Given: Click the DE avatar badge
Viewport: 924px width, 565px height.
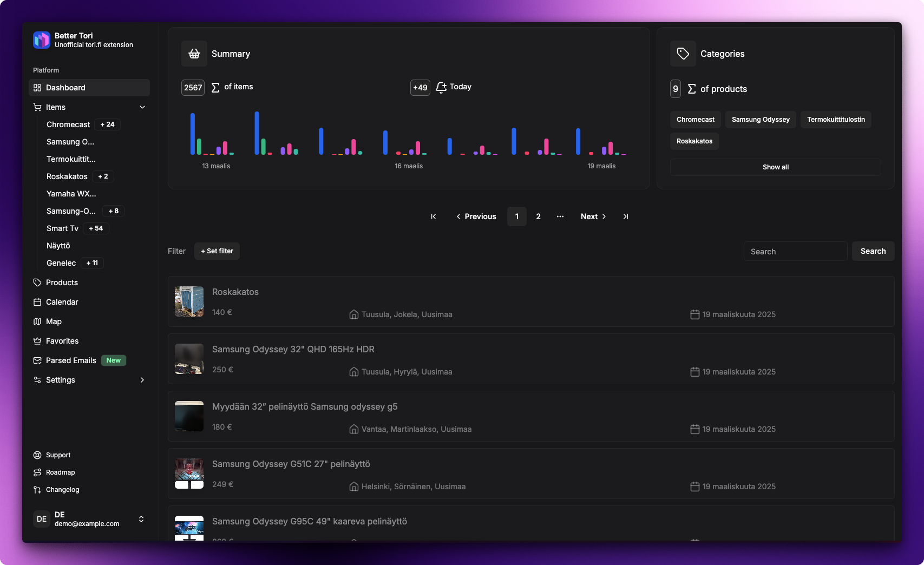Looking at the screenshot, I should click(x=42, y=519).
